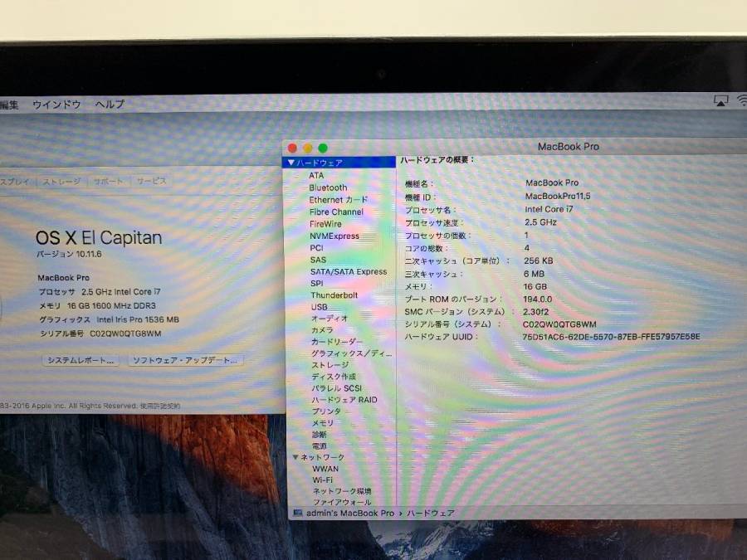Click MacBookPro11,5 model ID value
The image size is (747, 560).
coord(558,196)
